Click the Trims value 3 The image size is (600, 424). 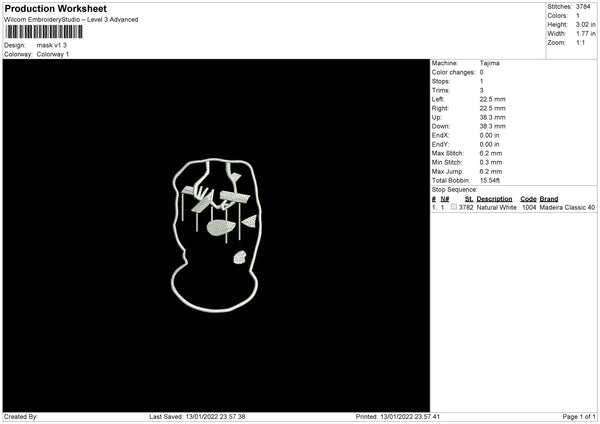pyautogui.click(x=481, y=90)
